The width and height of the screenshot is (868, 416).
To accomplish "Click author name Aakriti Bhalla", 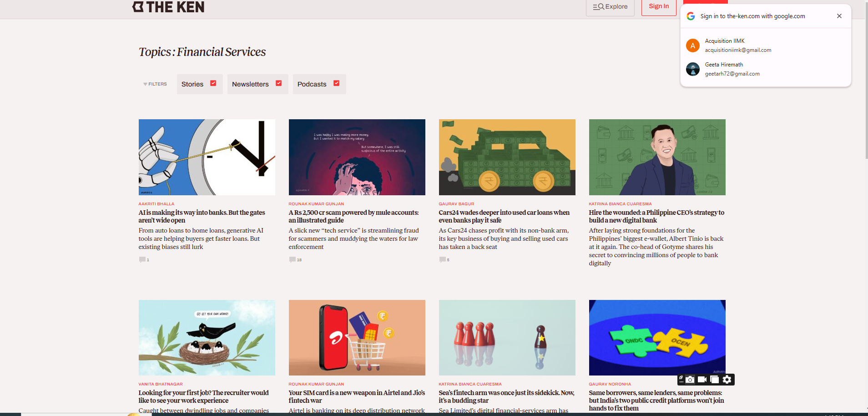I will (x=156, y=204).
